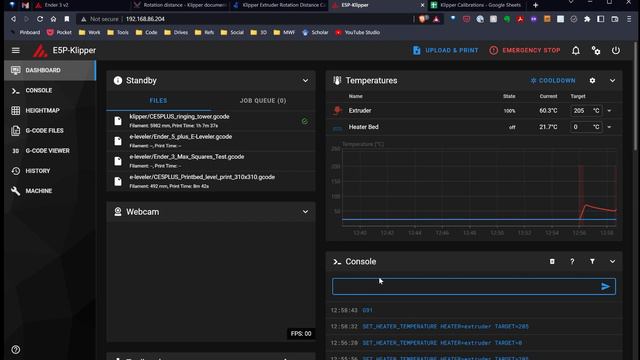This screenshot has width=640, height=360.
Task: Switch to Rotation distance Klipper documentation tab
Action: pos(180,5)
